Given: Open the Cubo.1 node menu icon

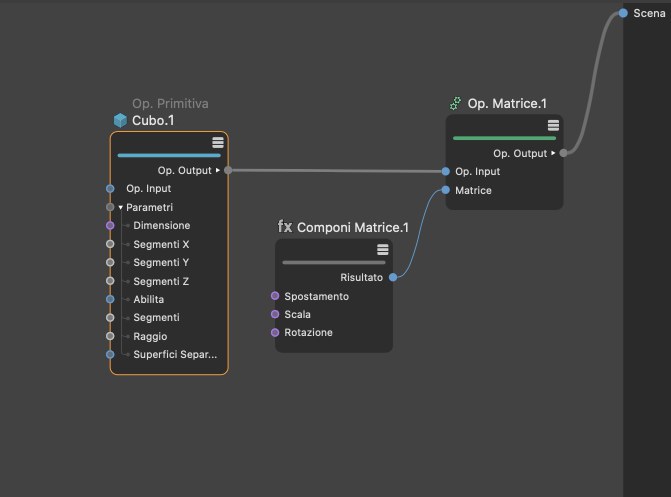Looking at the screenshot, I should click(x=218, y=143).
